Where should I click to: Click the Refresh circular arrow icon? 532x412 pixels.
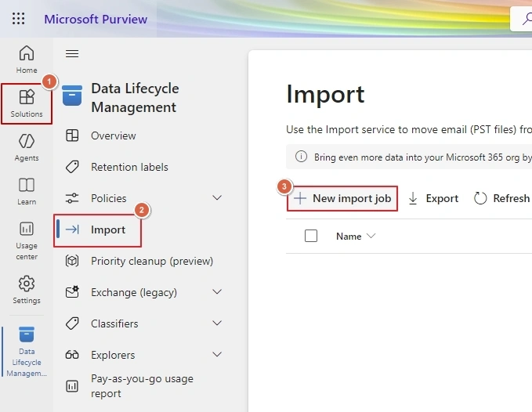(480, 198)
